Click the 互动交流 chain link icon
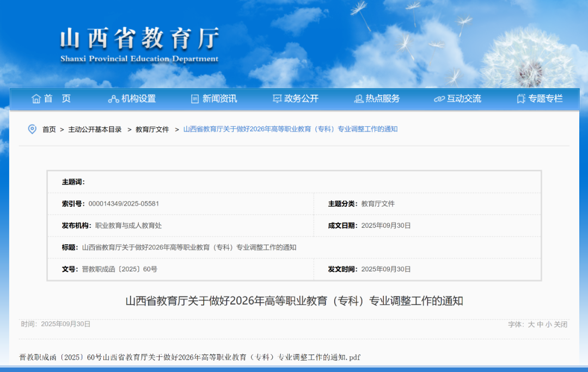Screen dimensions: 588x372 coord(439,98)
